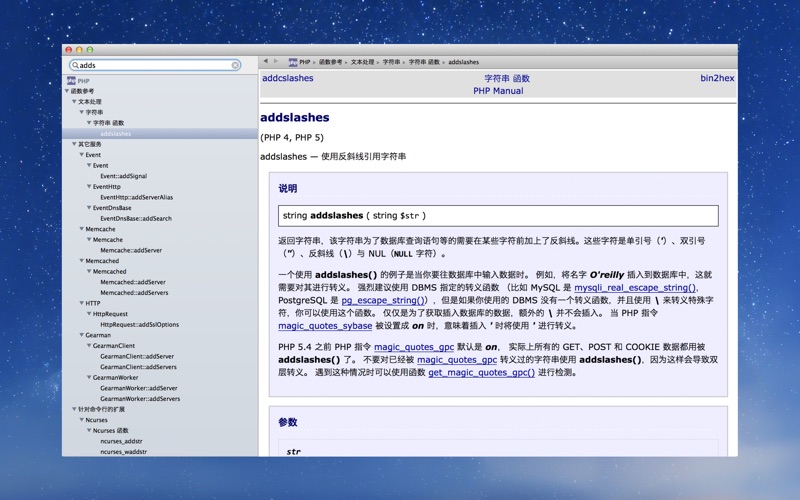
Task: Collapse the Ncurses tree node
Action: 82,420
